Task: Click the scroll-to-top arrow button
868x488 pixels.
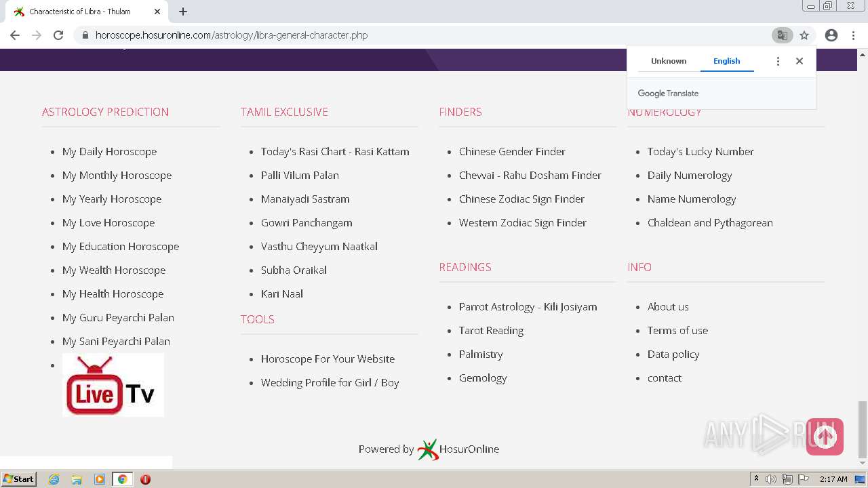Action: tap(825, 436)
